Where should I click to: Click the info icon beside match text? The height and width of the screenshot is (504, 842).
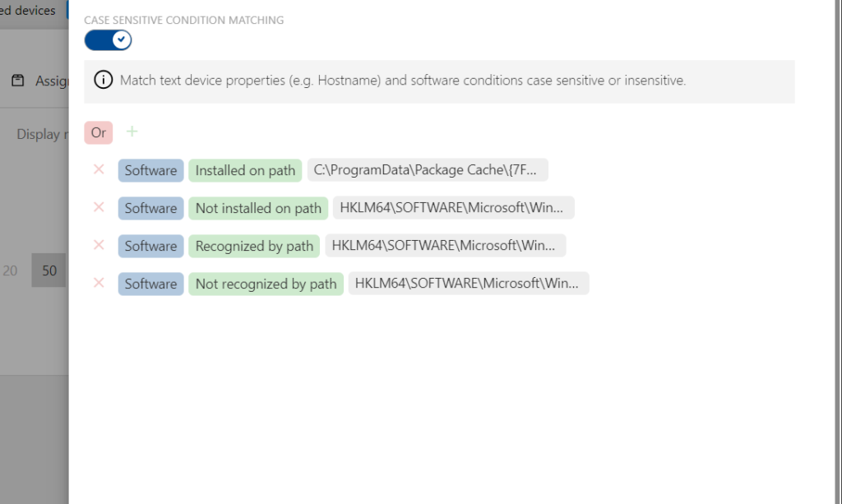[x=103, y=80]
